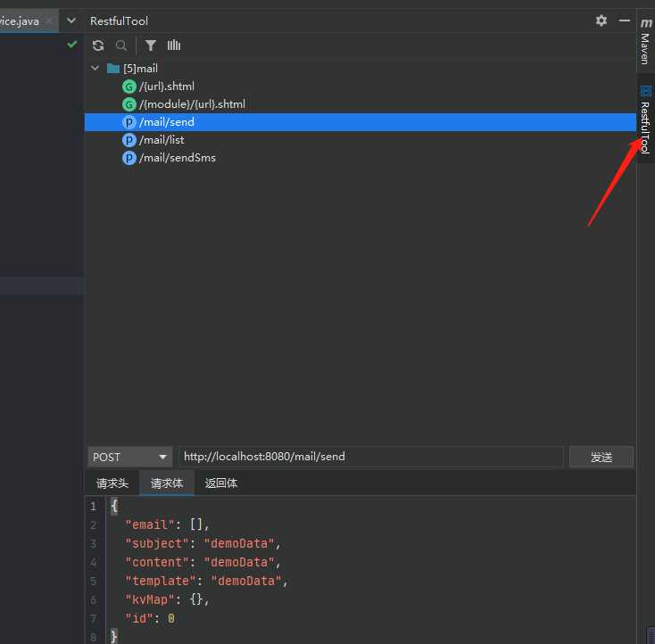Click the closing brace on line 8
The image size is (655, 644).
(114, 637)
